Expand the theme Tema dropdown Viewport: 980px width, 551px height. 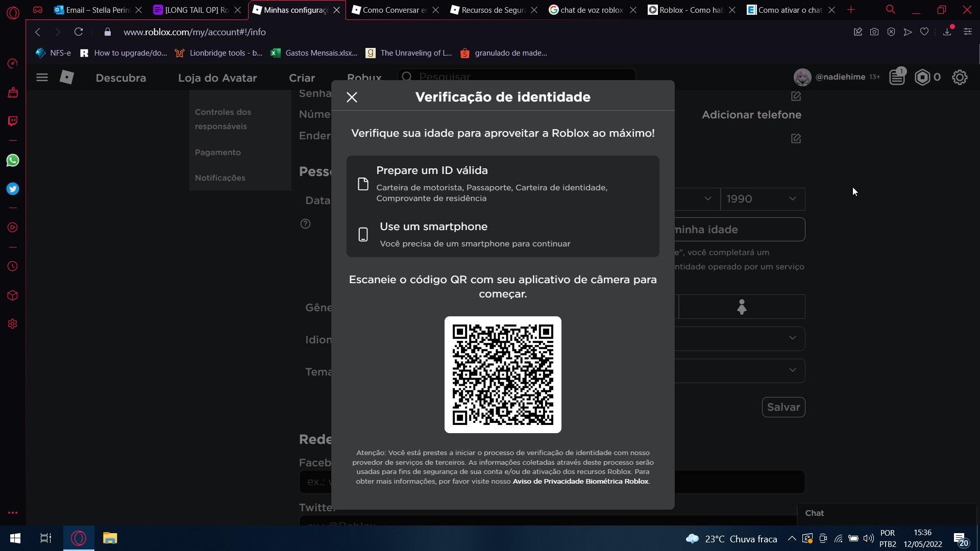(792, 370)
